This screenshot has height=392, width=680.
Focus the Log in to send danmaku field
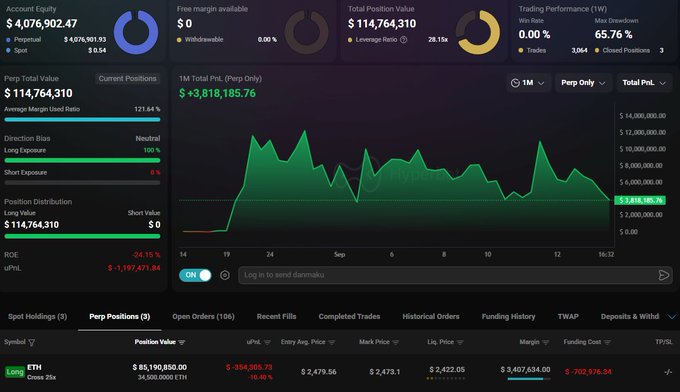click(x=455, y=275)
